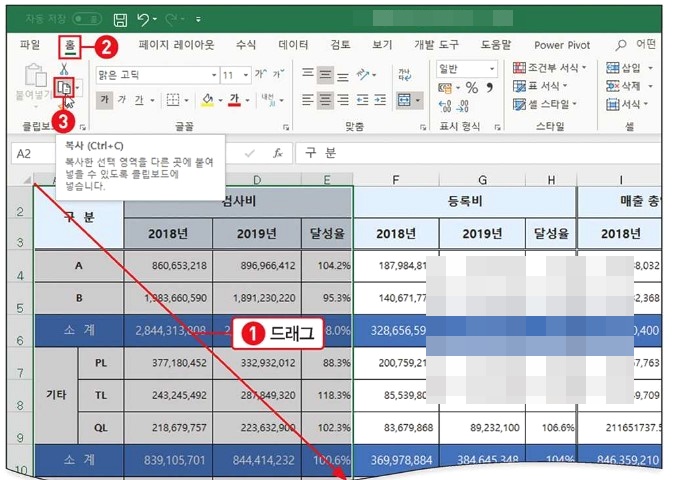674x480 pixels.
Task: Click the Undo arrow in the title bar
Action: (x=143, y=19)
